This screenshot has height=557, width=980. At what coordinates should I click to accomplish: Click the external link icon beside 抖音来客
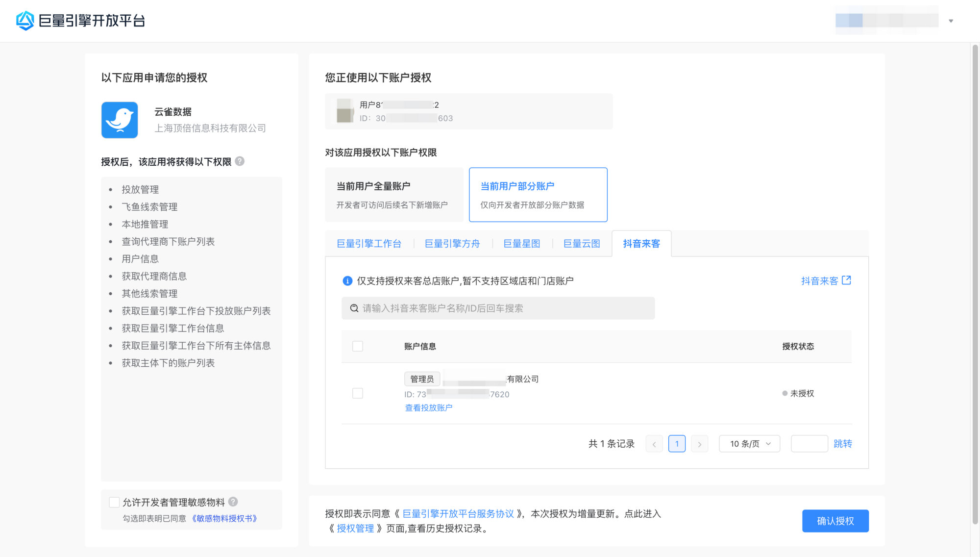click(846, 280)
